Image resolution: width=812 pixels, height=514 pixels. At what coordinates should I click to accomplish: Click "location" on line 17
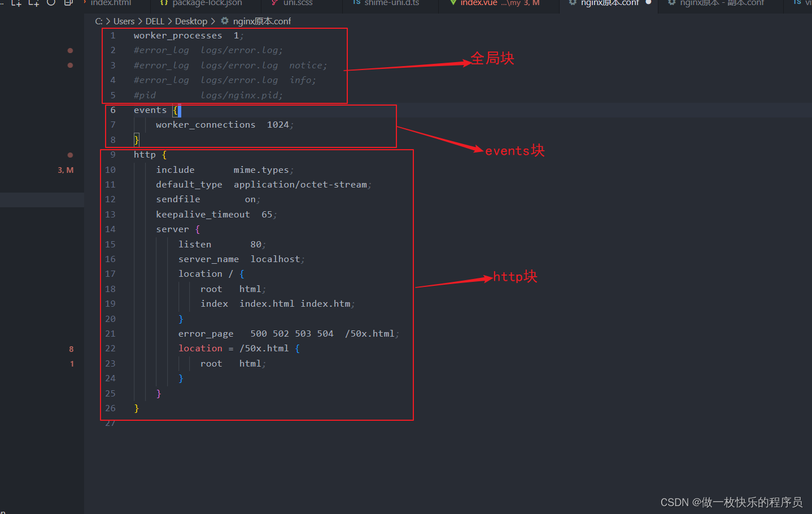click(x=200, y=274)
